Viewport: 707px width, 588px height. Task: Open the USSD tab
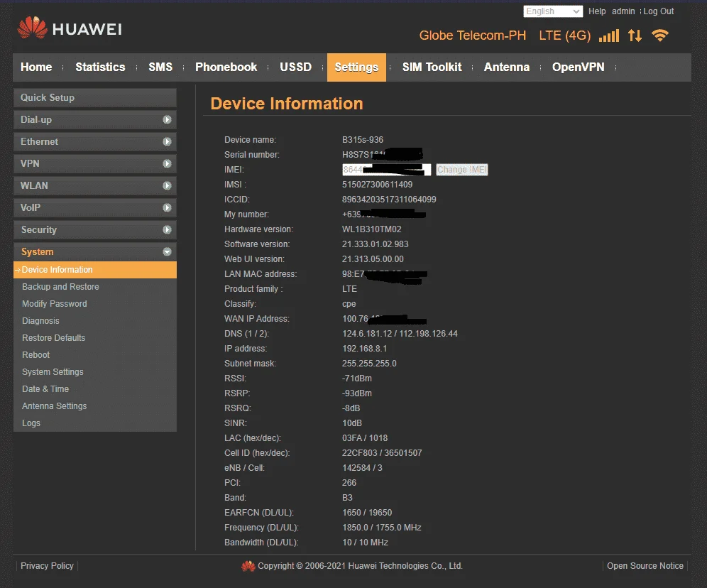tap(295, 67)
